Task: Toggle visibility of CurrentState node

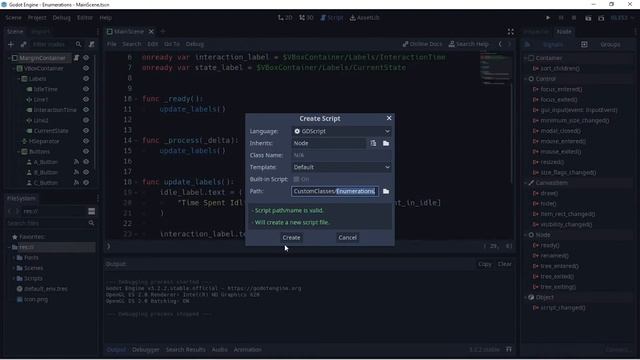Action: coord(86,131)
